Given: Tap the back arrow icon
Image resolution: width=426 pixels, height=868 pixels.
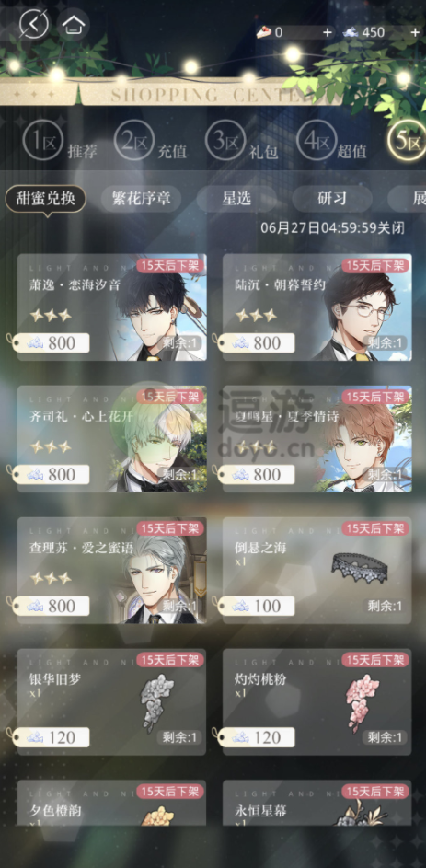Looking at the screenshot, I should coord(34,24).
